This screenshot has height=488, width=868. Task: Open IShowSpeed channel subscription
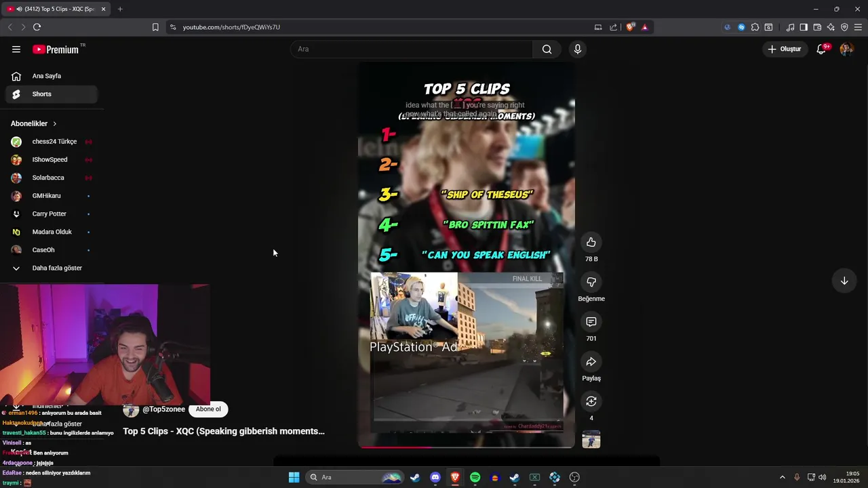coord(52,159)
